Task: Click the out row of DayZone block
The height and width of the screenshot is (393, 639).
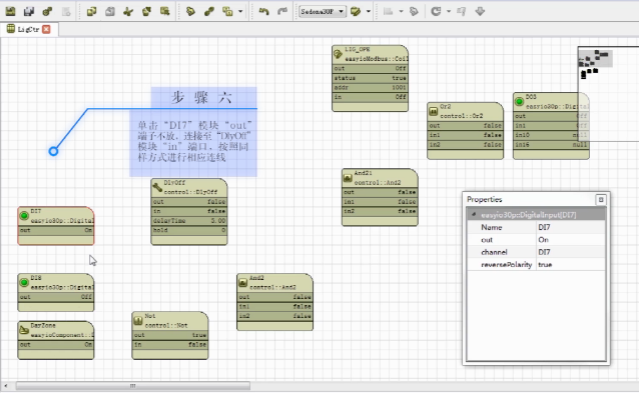Action: pos(56,344)
